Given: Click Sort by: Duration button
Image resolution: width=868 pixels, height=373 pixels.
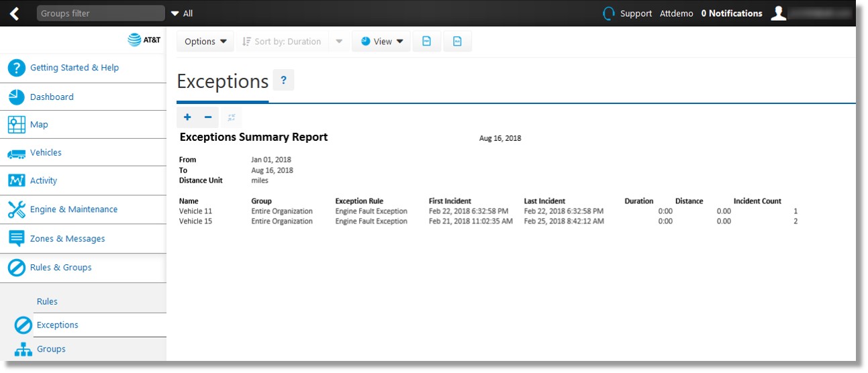Looking at the screenshot, I should [283, 42].
